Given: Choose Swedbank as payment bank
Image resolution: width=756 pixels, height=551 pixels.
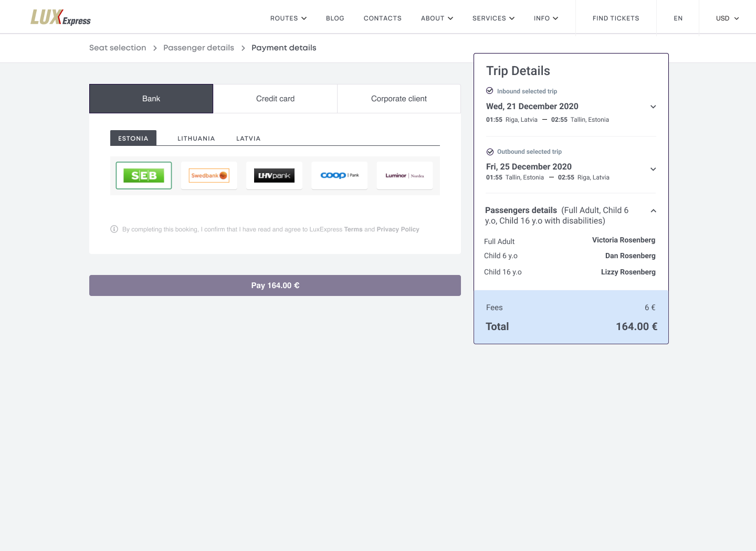Looking at the screenshot, I should click(209, 175).
